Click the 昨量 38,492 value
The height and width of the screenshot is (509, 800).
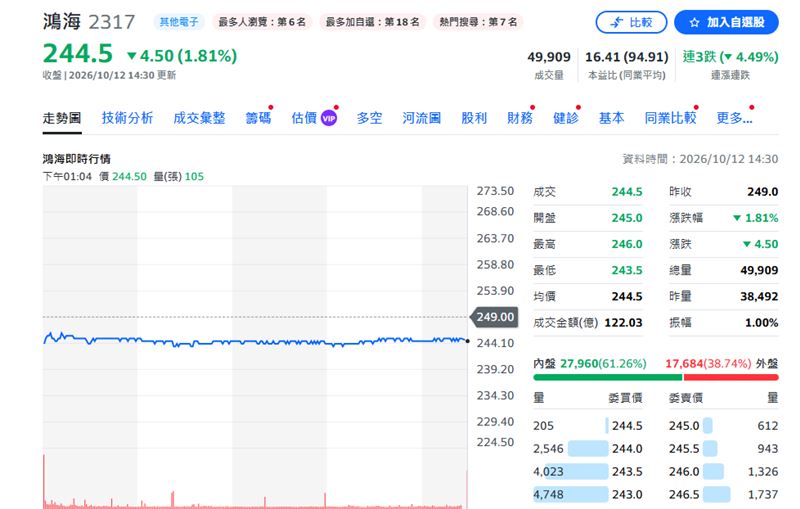click(x=759, y=296)
